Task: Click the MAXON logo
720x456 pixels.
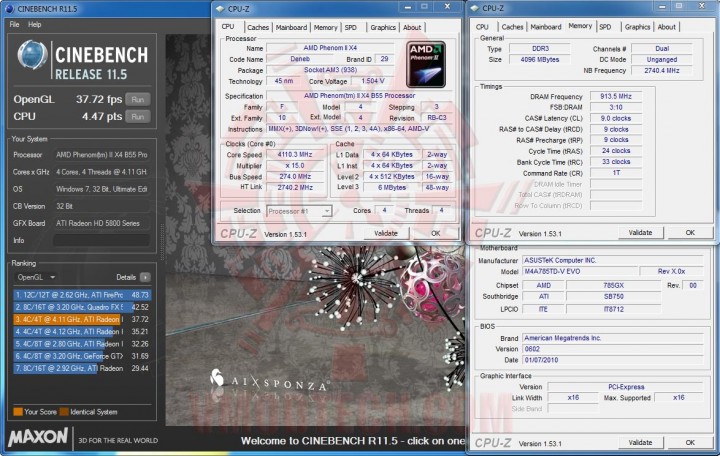Action: 39,437
